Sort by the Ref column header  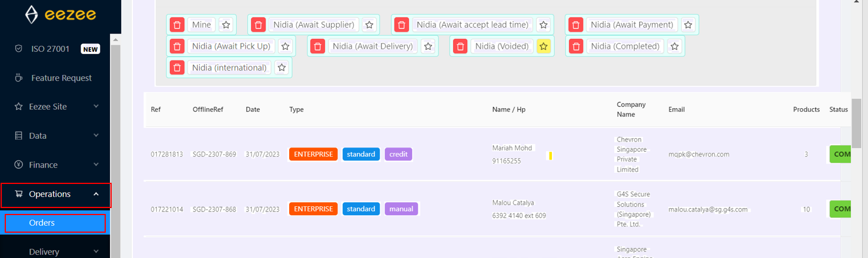[156, 109]
